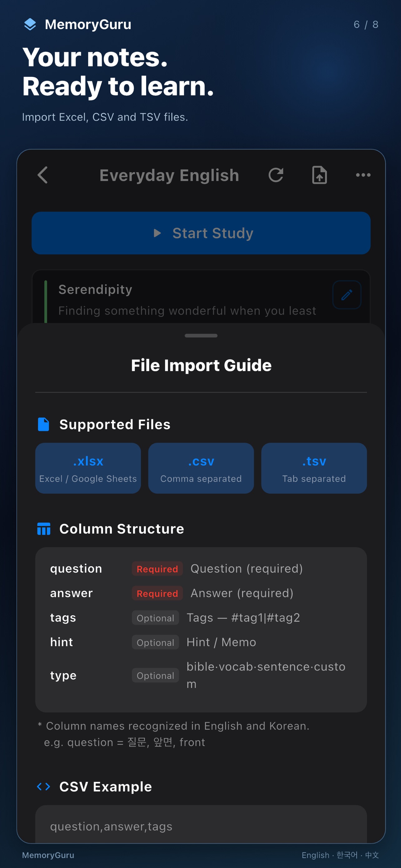401x868 pixels.
Task: Click the bible·vocab·sentence·custom description
Action: click(x=266, y=675)
